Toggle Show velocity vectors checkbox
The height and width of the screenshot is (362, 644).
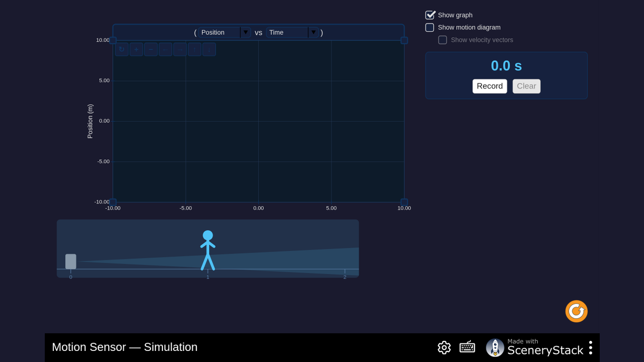point(443,40)
